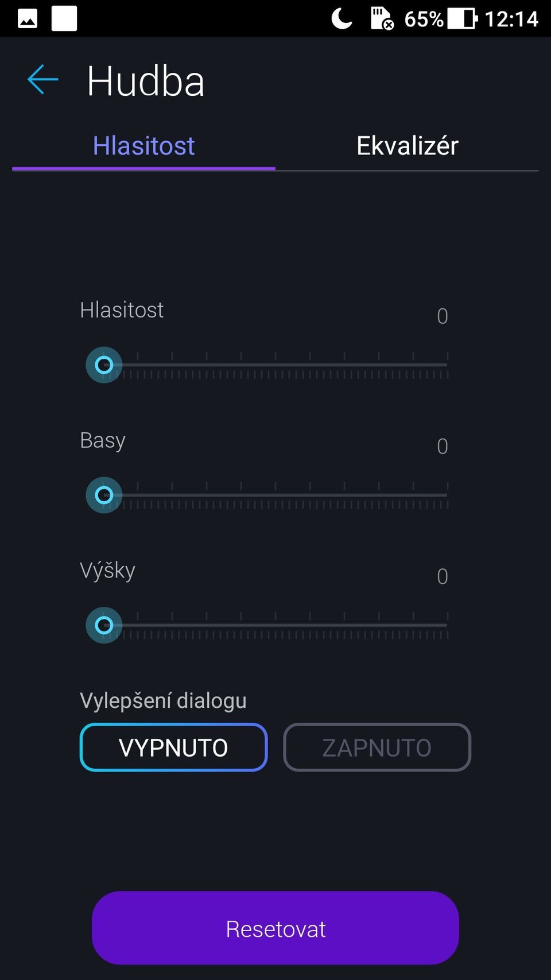Open the Ekvalizér tab
This screenshot has width=551, height=980.
pos(407,146)
